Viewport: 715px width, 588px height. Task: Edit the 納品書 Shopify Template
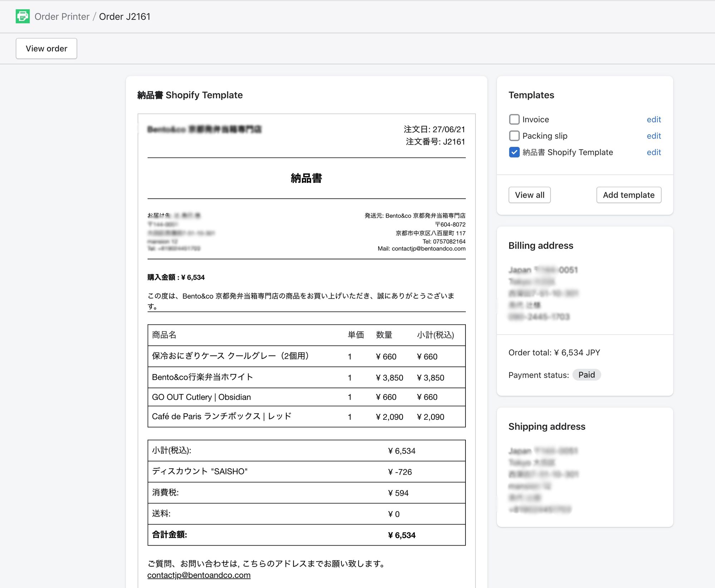pyautogui.click(x=654, y=152)
